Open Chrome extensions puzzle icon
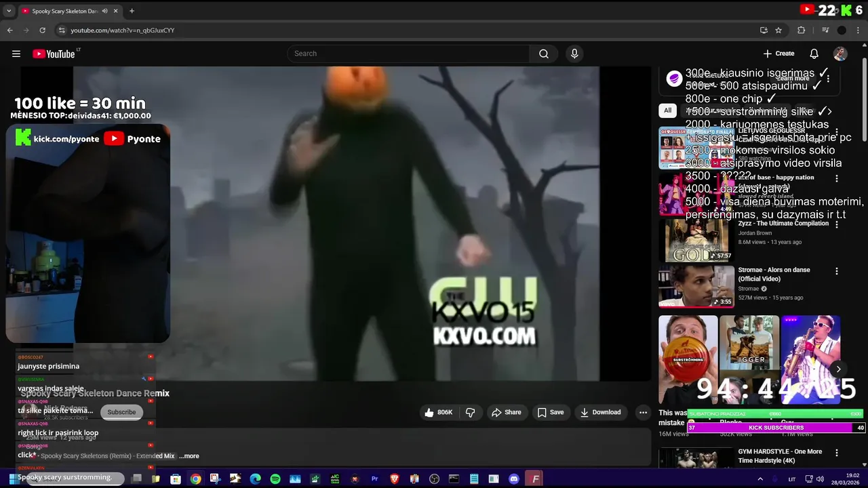Screen dimensions: 868x488 point(801,30)
